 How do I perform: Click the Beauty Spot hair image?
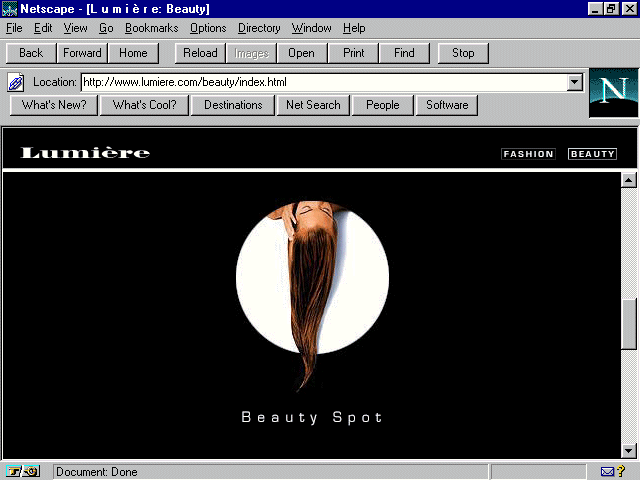tap(312, 290)
